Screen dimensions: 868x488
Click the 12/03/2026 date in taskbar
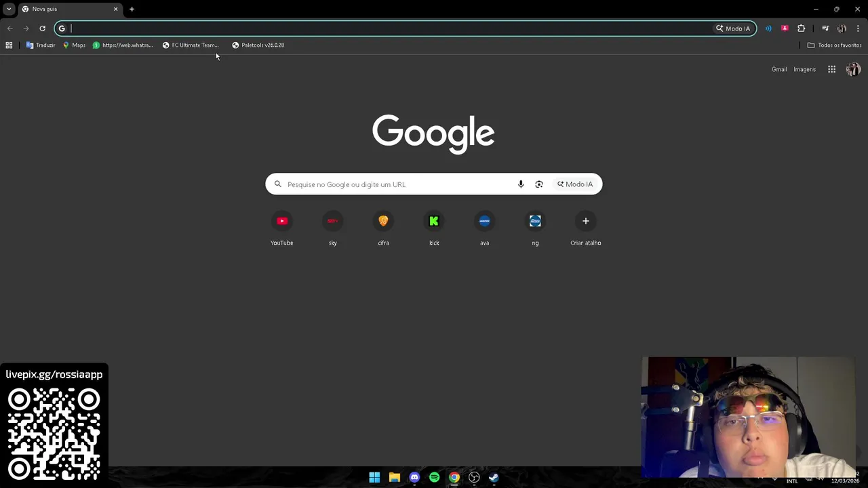point(845,481)
